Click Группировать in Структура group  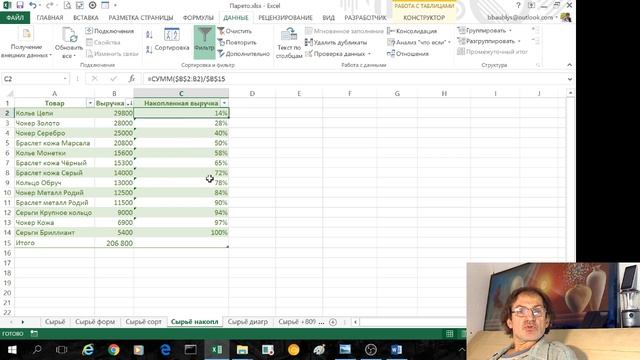pos(482,31)
